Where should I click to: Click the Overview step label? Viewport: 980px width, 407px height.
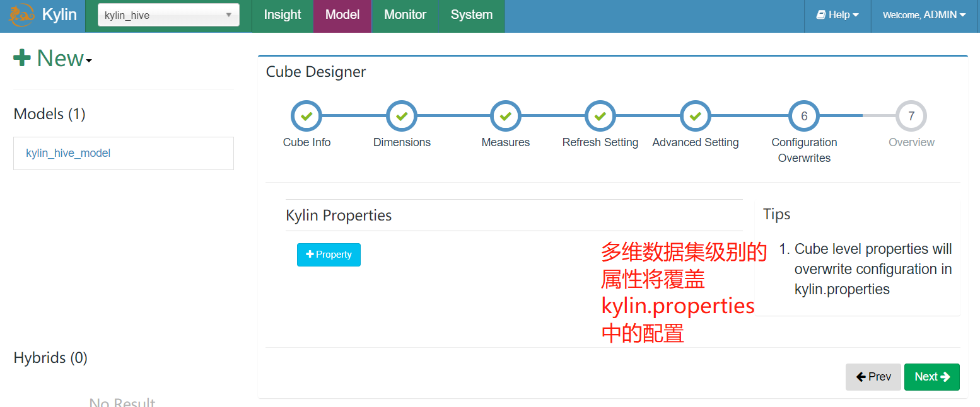(911, 142)
